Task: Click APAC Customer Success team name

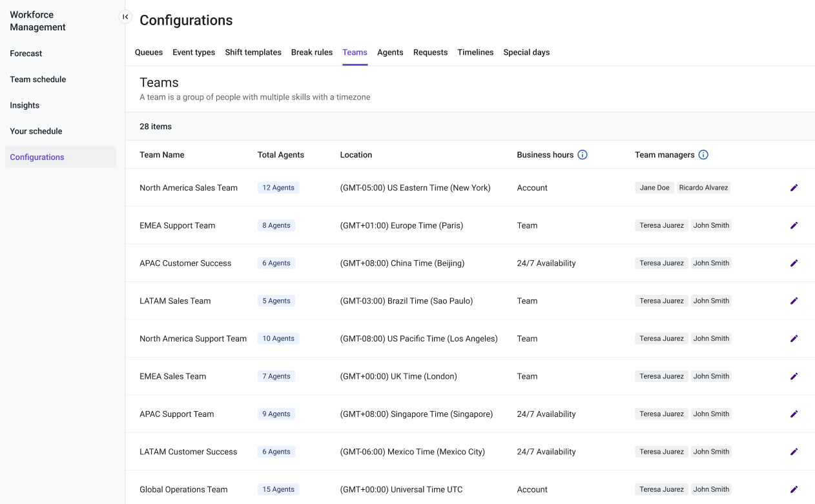Action: (x=185, y=263)
